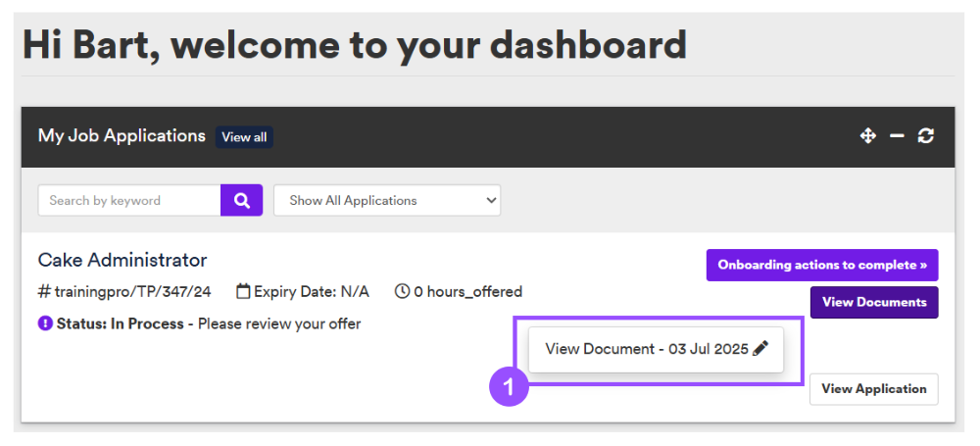The image size is (980, 446).
Task: Click the exclamation status icon
Action: coord(45,323)
